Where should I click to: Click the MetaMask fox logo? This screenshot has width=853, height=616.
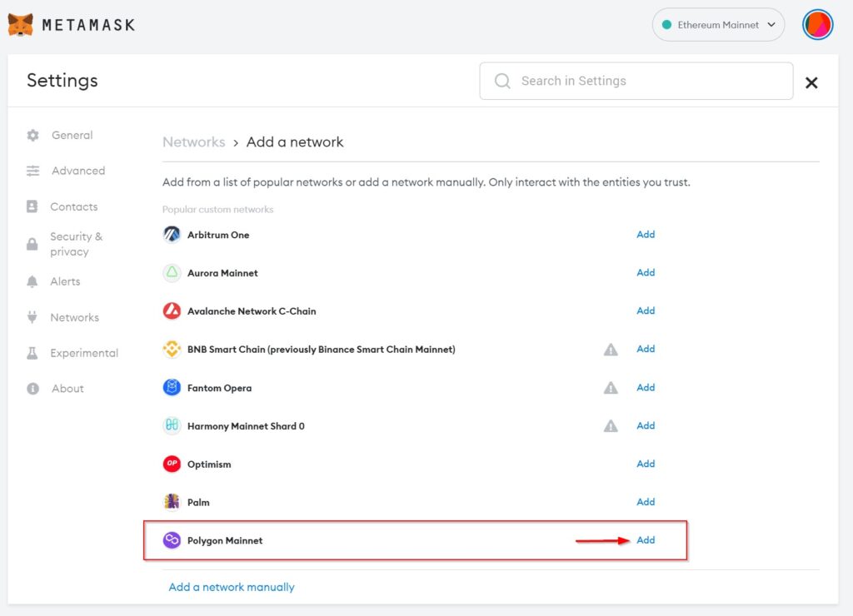click(x=21, y=25)
